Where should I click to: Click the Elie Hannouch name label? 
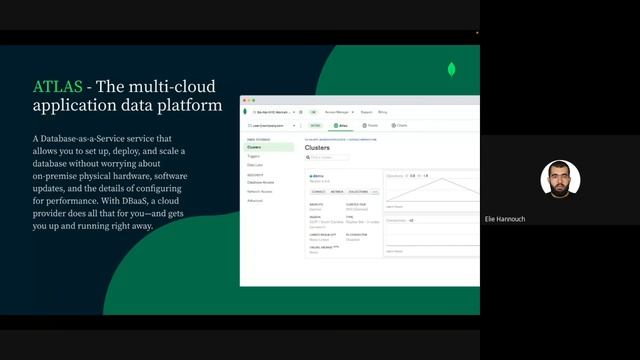(x=505, y=219)
